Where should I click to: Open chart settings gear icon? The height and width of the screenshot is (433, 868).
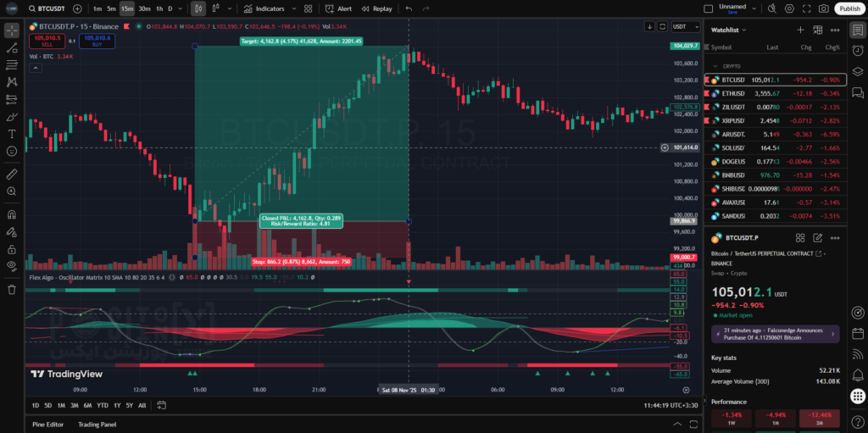pos(789,8)
